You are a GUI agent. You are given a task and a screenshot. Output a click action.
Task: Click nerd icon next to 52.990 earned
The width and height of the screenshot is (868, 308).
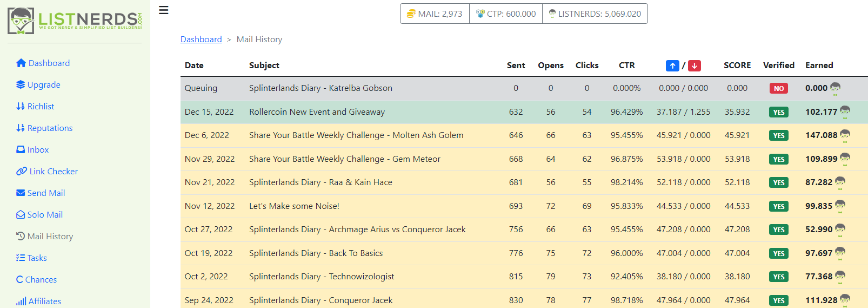click(840, 230)
